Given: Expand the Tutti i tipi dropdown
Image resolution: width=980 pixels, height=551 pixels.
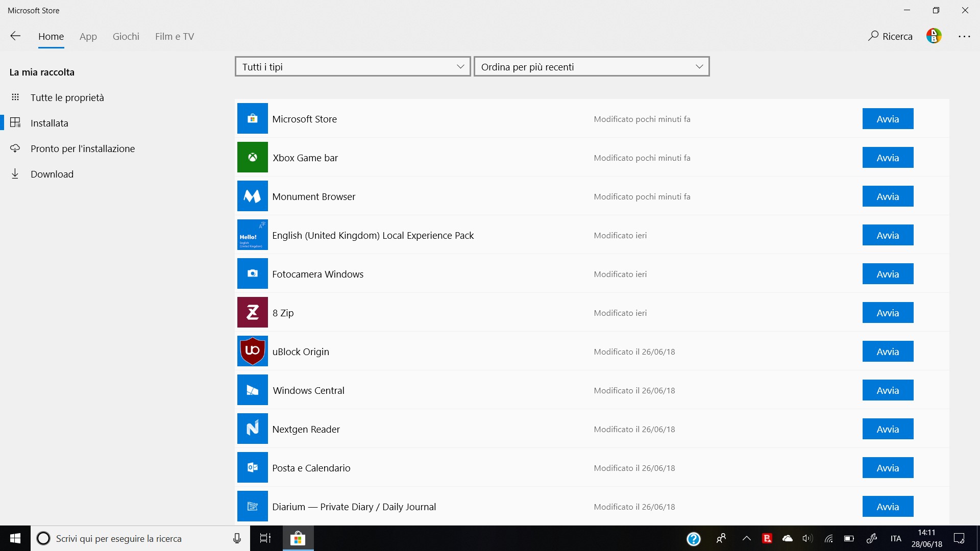Looking at the screenshot, I should [x=353, y=66].
